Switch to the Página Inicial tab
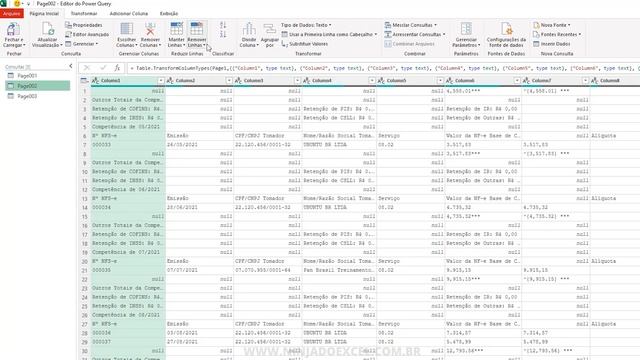640x360 pixels. click(x=44, y=13)
